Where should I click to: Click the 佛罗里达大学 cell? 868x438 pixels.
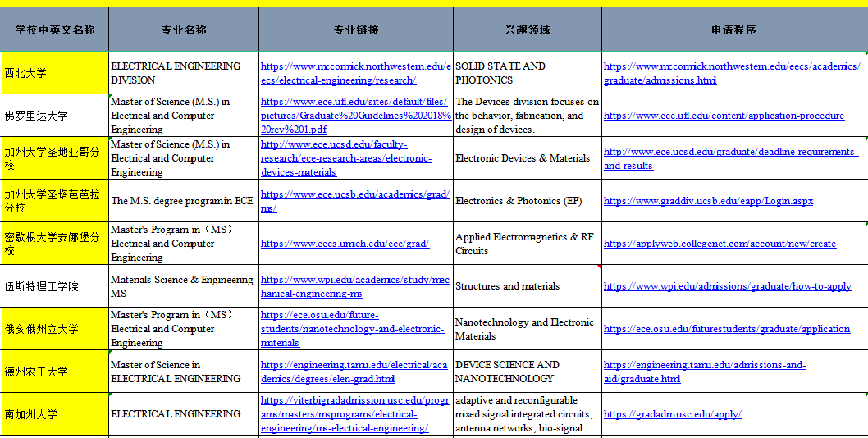[55, 116]
